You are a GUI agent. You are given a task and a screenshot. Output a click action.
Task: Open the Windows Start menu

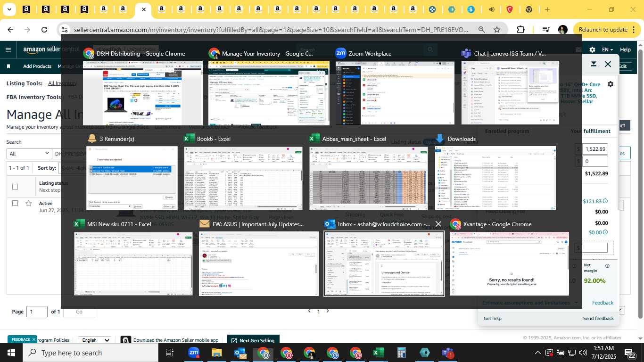(x=11, y=353)
